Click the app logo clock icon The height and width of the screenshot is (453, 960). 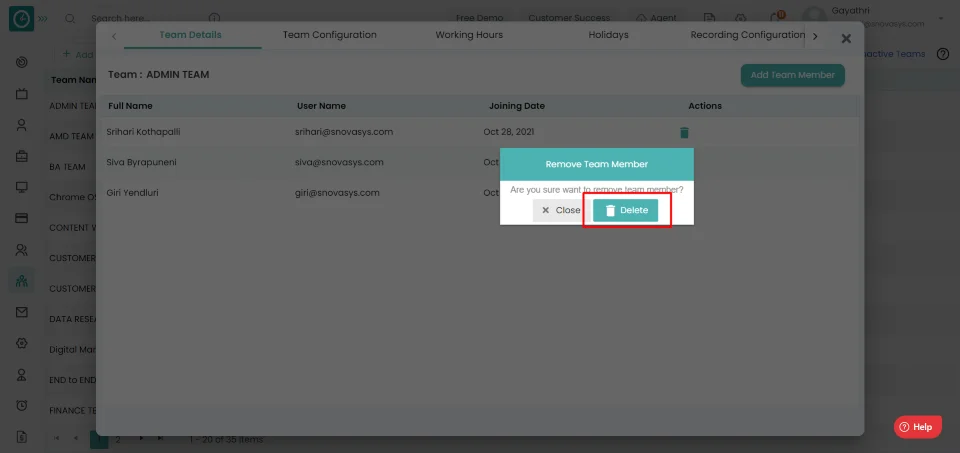[21, 18]
